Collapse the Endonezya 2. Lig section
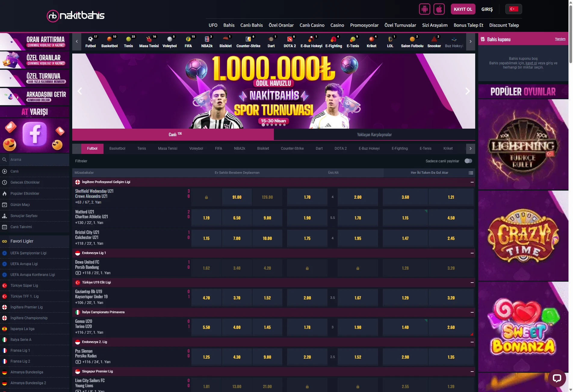The width and height of the screenshot is (573, 392). 472,342
